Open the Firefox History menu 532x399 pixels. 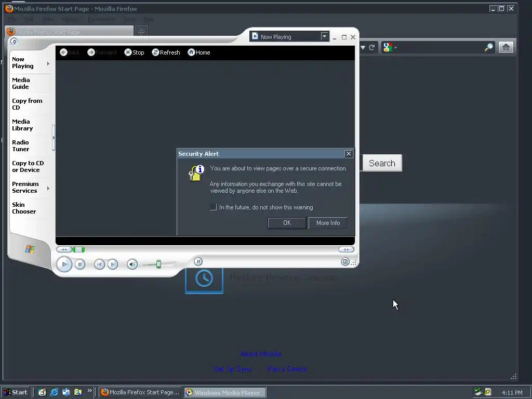pyautogui.click(x=69, y=19)
